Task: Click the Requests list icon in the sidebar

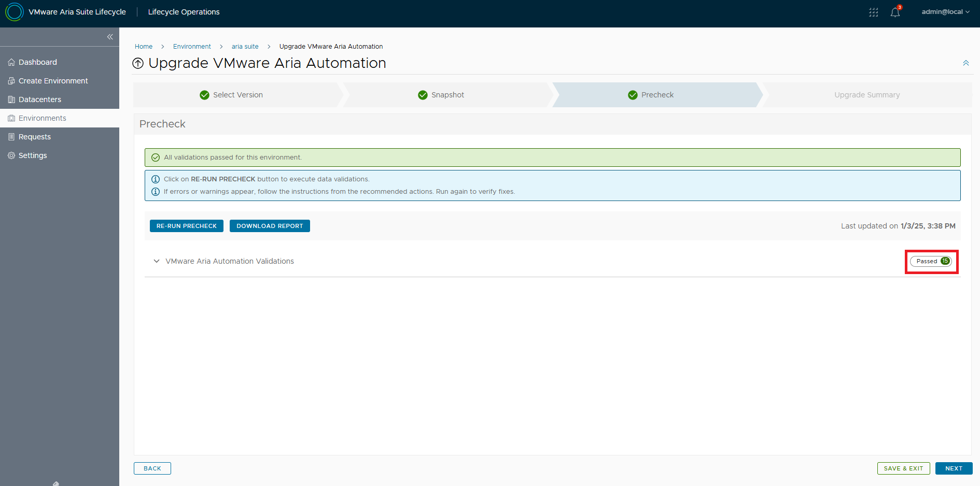Action: coord(11,137)
